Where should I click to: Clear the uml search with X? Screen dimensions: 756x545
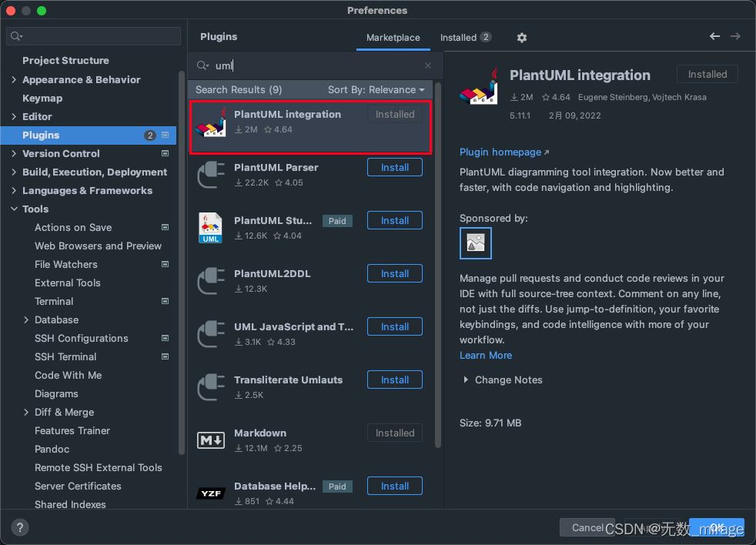[x=428, y=65]
